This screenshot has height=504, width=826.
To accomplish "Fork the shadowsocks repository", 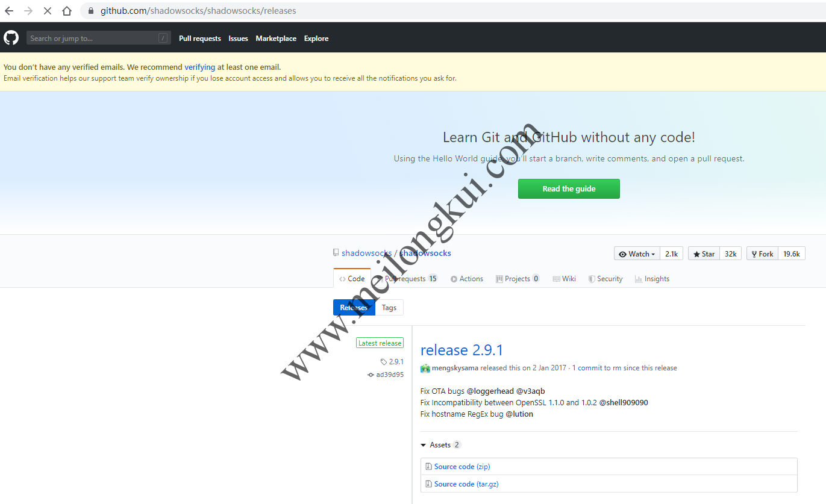I will pyautogui.click(x=762, y=254).
